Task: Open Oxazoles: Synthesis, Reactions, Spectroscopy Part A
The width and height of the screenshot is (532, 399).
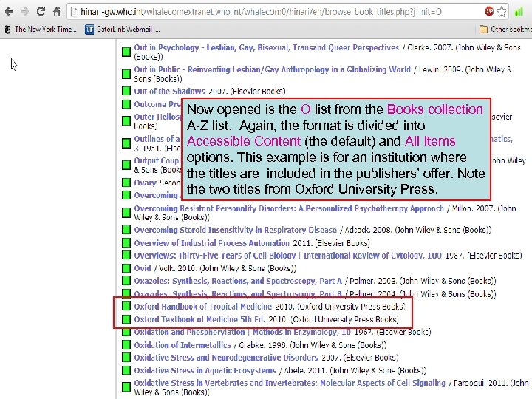Action: pos(238,281)
